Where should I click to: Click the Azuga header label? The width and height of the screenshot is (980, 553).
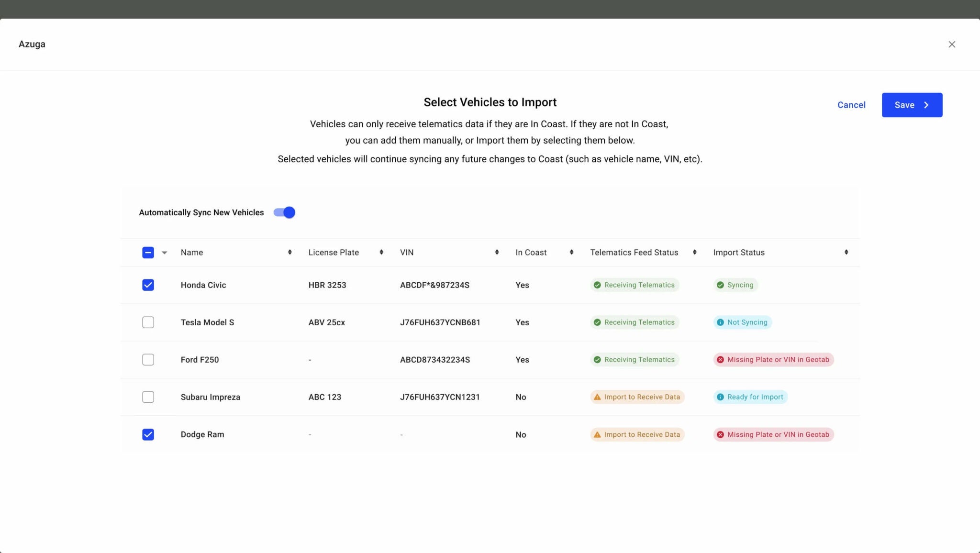coord(32,44)
